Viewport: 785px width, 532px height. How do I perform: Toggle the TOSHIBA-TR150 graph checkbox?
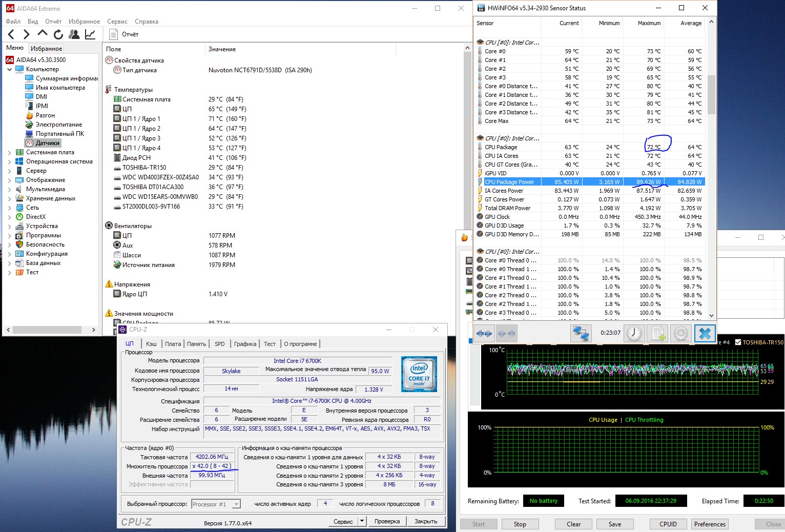click(x=738, y=342)
